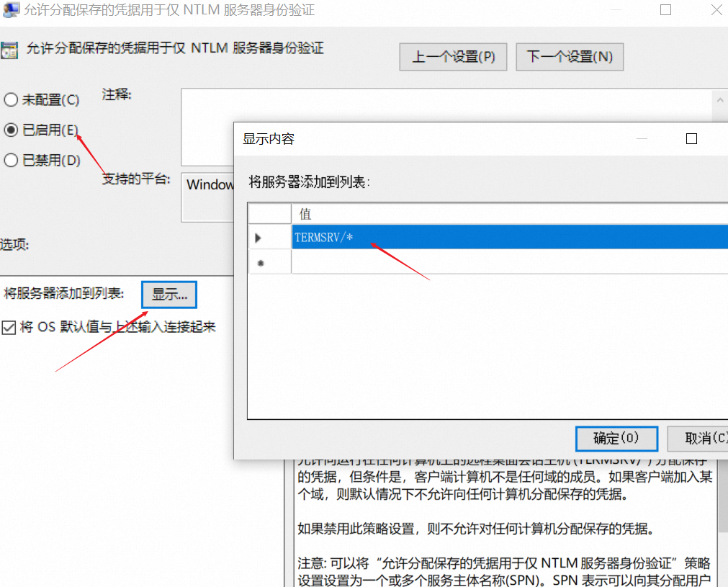Go to 上一个设置(P)
Viewport: 728px width, 587px height.
[x=453, y=57]
